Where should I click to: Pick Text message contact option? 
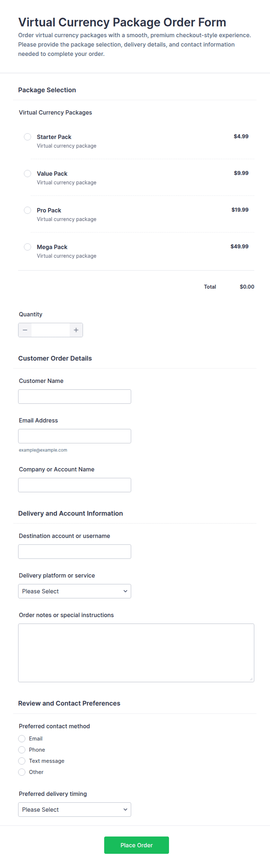click(22, 761)
